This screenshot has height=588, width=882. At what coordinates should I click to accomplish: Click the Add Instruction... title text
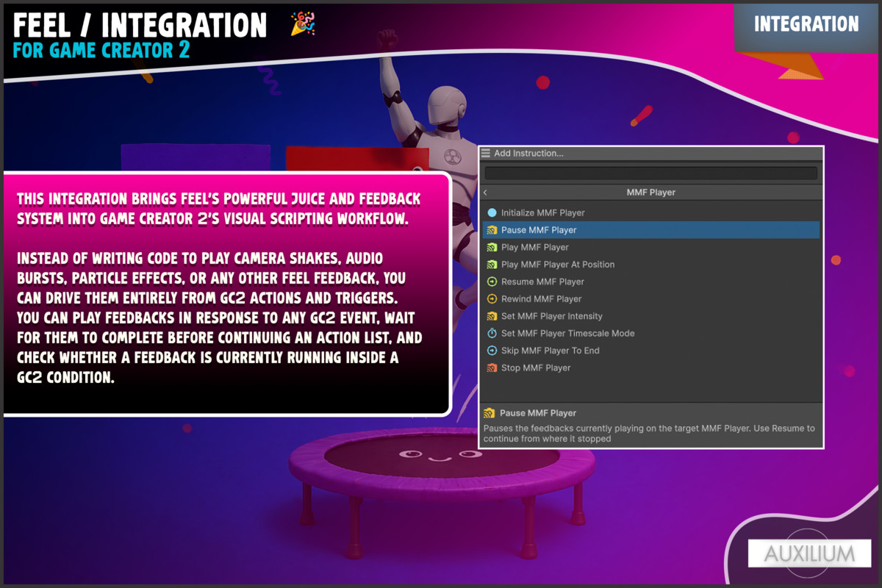coord(529,153)
